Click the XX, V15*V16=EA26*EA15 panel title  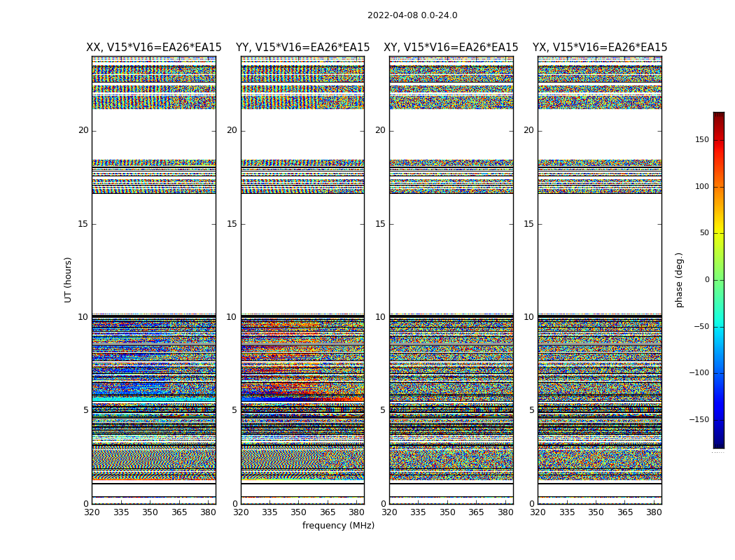coord(154,48)
